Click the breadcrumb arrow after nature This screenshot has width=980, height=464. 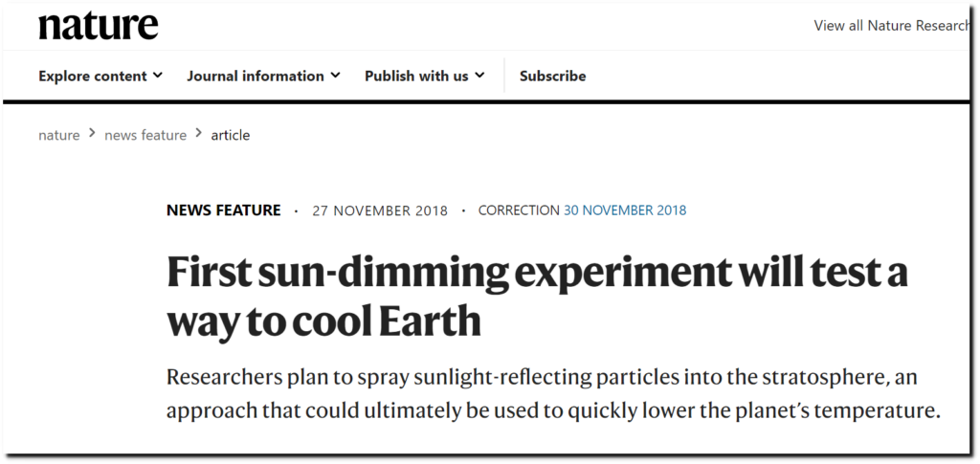tap(92, 133)
